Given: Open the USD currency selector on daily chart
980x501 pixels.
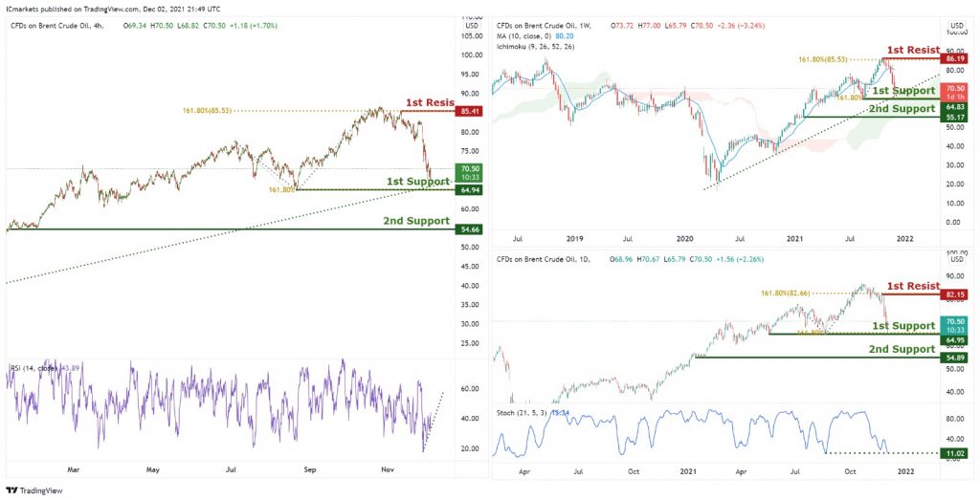Looking at the screenshot, I should click(x=957, y=259).
